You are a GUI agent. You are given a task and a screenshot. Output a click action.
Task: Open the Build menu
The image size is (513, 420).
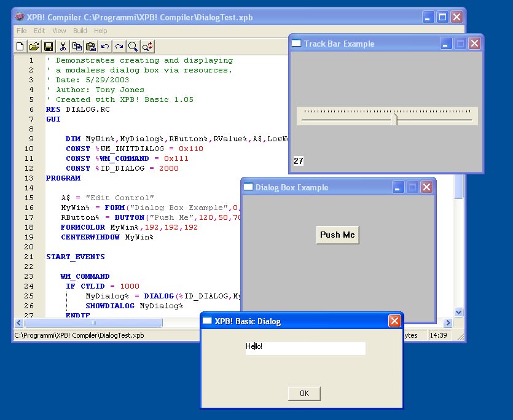(80, 31)
